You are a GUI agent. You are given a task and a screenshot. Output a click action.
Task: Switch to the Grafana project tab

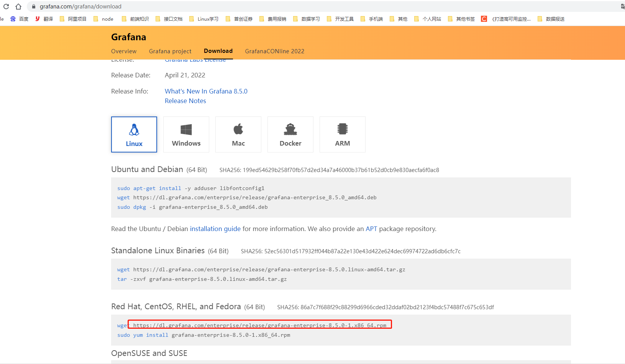click(170, 51)
